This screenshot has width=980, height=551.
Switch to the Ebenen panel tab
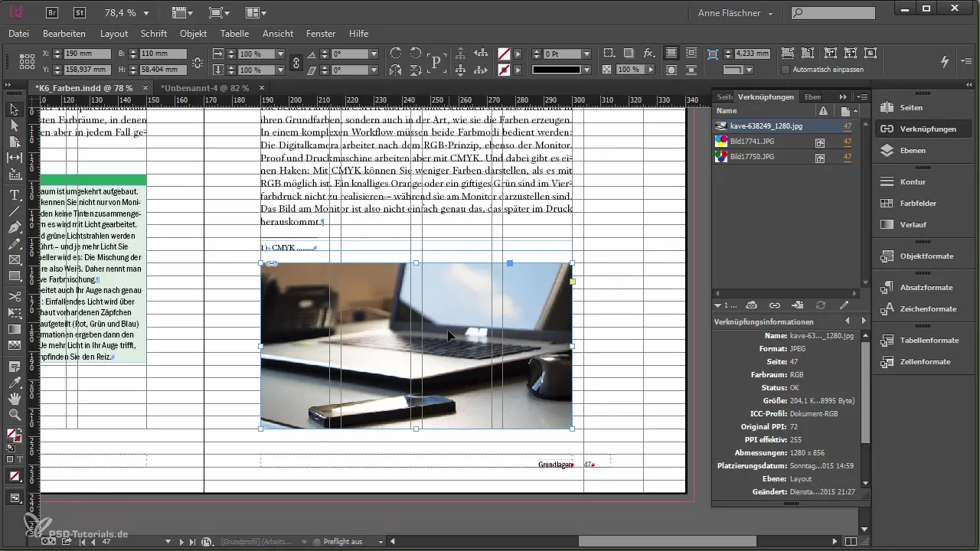812,97
